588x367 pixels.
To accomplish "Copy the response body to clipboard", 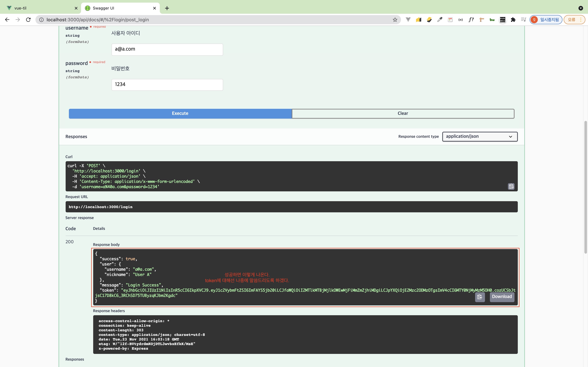I will click(x=480, y=297).
